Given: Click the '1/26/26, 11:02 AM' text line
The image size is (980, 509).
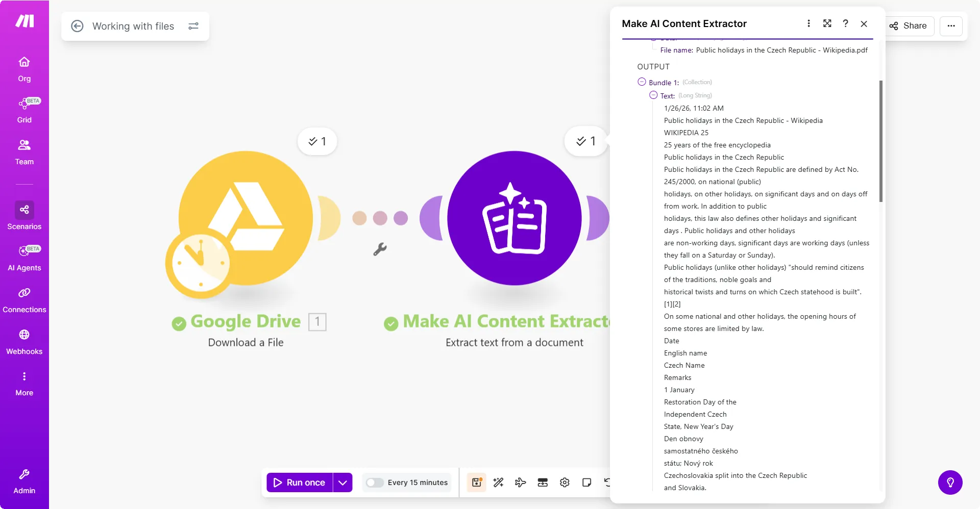Looking at the screenshot, I should tap(694, 108).
